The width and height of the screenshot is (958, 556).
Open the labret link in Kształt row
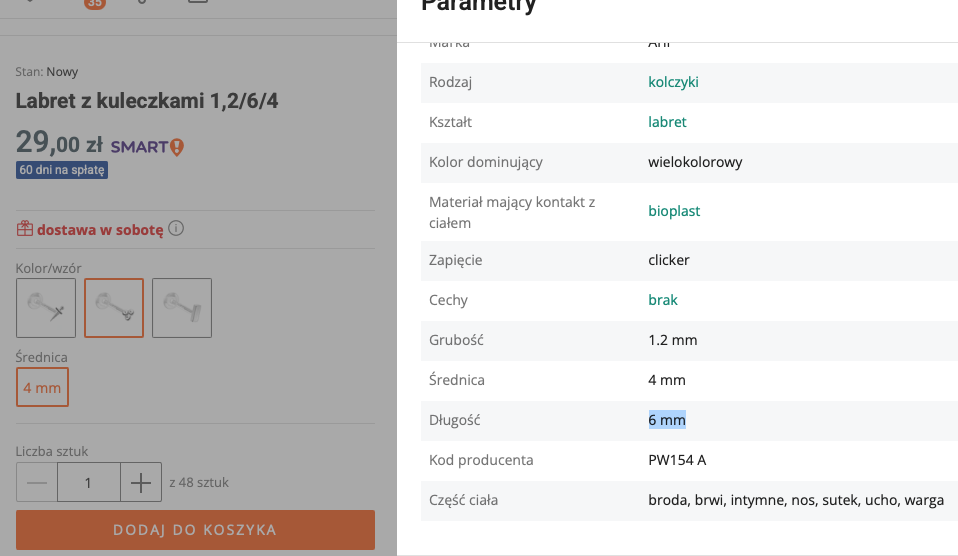tap(667, 122)
